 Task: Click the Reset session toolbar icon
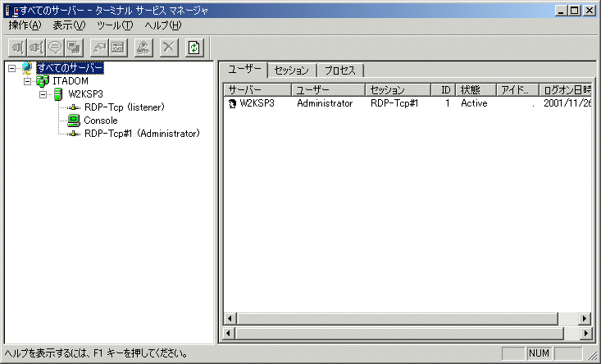point(99,48)
